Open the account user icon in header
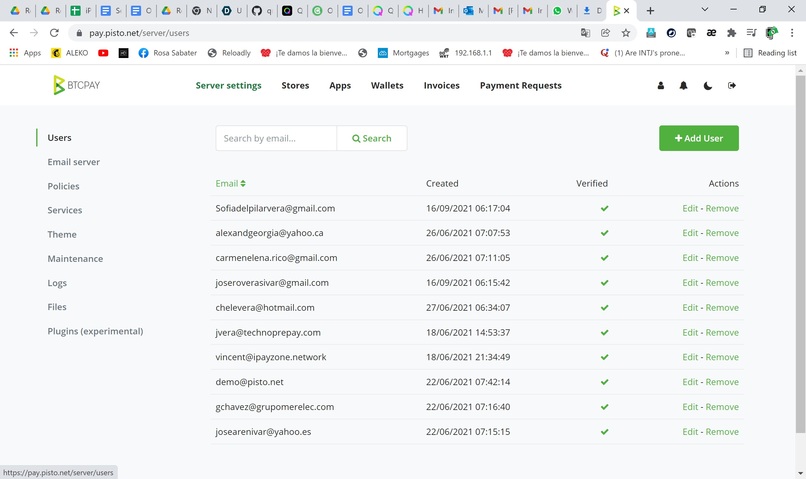This screenshot has height=479, width=806. pyautogui.click(x=661, y=85)
